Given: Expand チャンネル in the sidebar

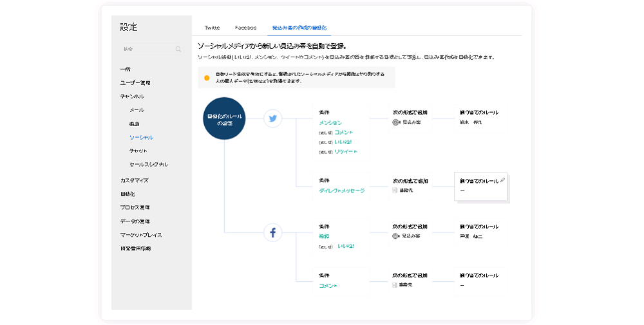Looking at the screenshot, I should pyautogui.click(x=132, y=97).
